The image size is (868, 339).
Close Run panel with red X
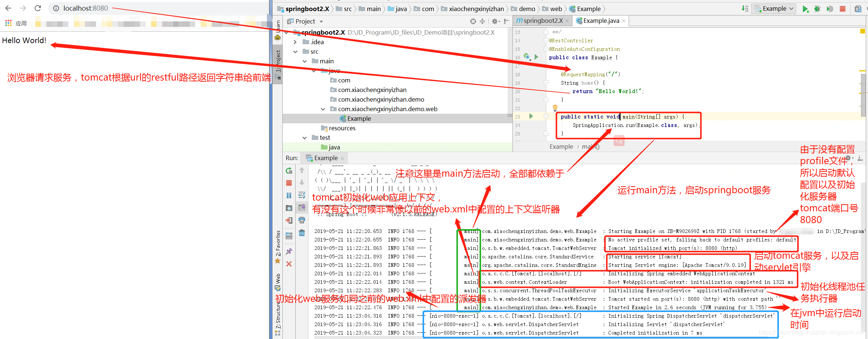tap(289, 264)
